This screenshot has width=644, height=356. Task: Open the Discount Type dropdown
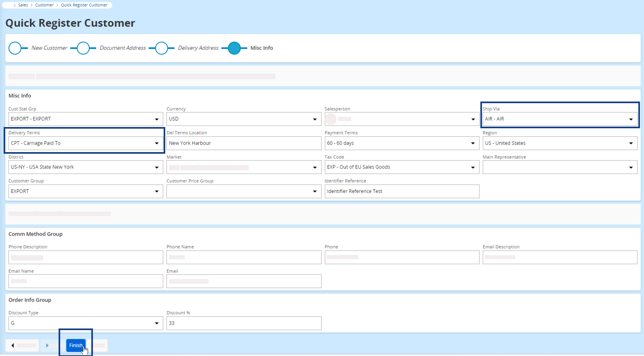point(157,323)
